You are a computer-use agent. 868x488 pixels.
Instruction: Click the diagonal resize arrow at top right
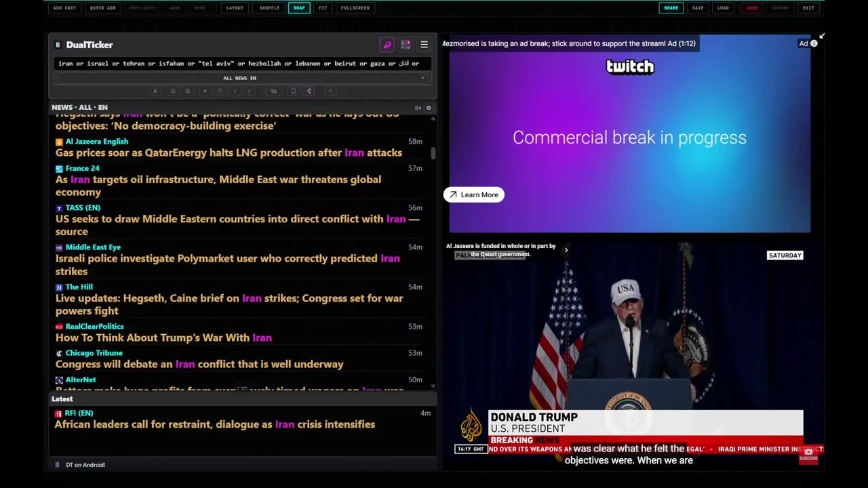pos(821,36)
